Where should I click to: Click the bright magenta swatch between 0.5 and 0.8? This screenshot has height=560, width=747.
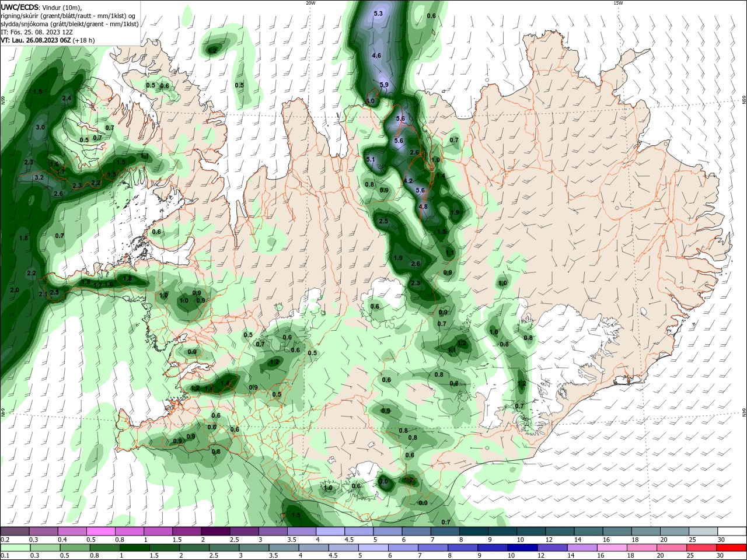pyautogui.click(x=100, y=531)
